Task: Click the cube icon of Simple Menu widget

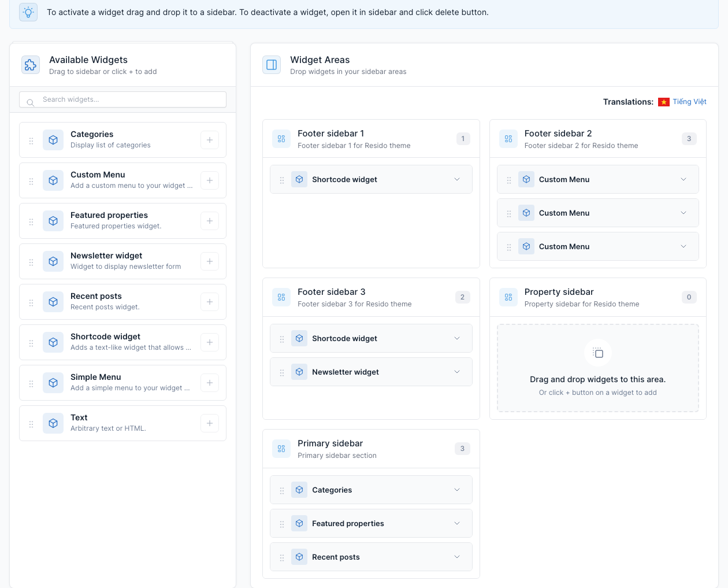Action: click(53, 383)
